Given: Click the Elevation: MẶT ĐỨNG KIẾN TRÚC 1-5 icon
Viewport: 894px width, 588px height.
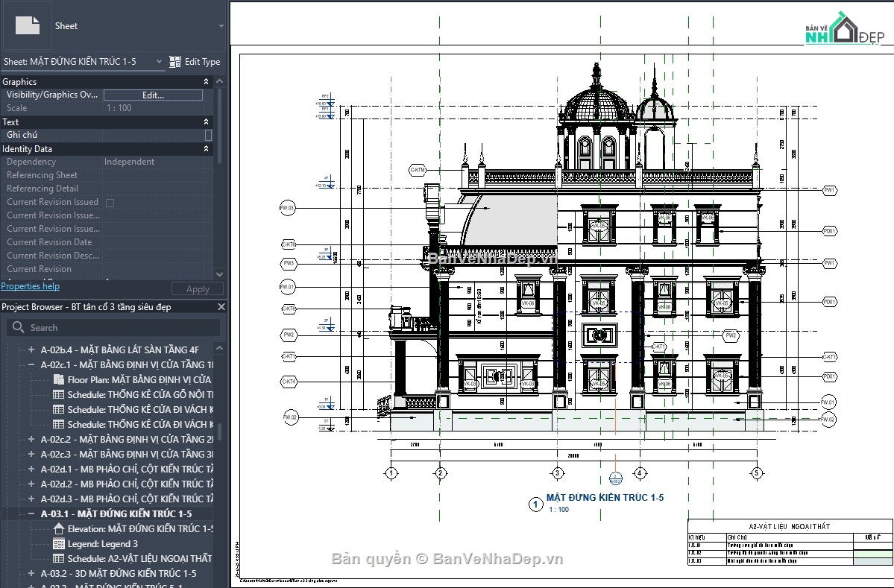Looking at the screenshot, I should click(58, 528).
